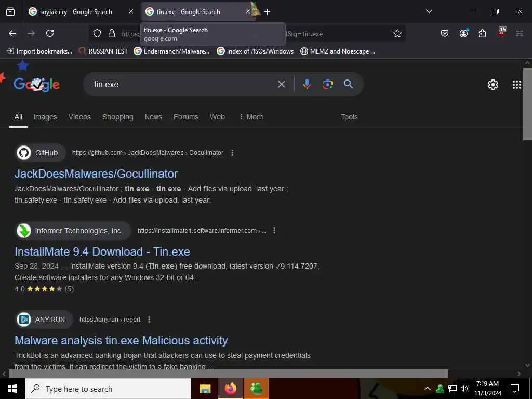
Task: Click the Google doodle logo
Action: coord(36,84)
